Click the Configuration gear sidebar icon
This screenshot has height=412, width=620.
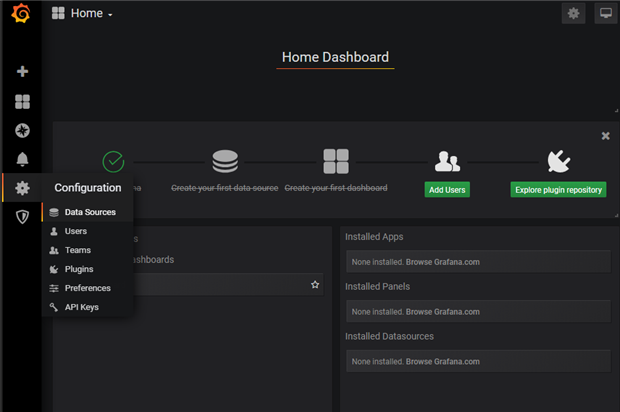pos(23,188)
